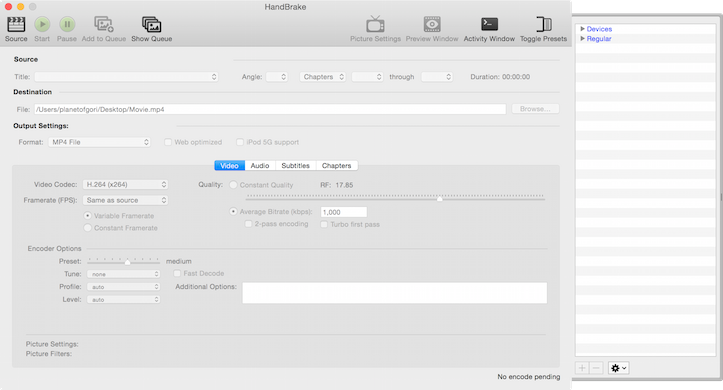This screenshot has height=390, width=723.
Task: Select Constant Quality radio button
Action: pyautogui.click(x=233, y=184)
